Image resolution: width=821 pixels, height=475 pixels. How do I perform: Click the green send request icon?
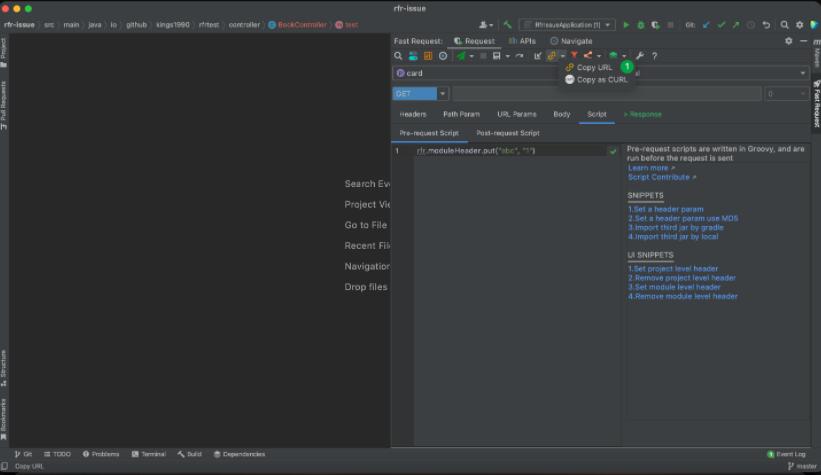coord(461,56)
